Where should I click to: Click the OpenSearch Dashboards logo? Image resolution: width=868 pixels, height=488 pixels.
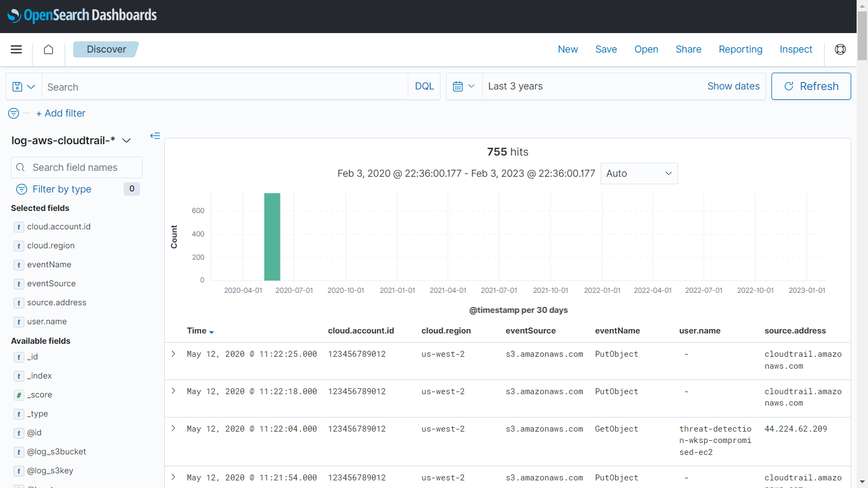coord(82,16)
